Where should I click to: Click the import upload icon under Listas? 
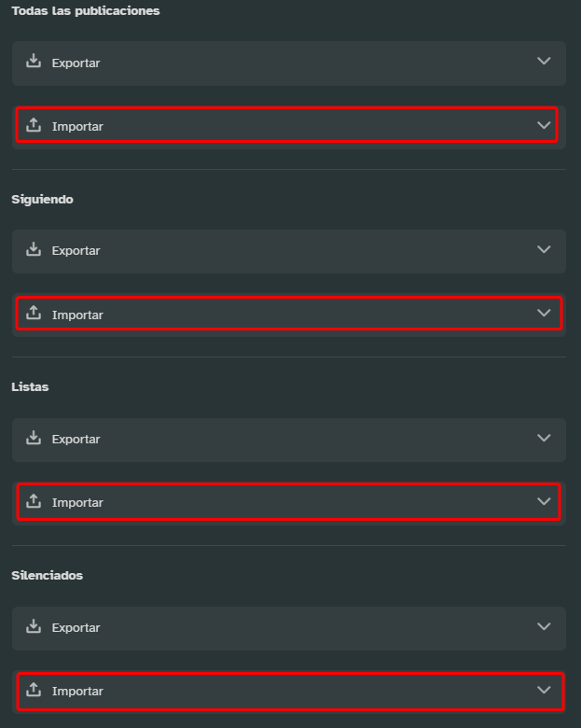point(34,501)
